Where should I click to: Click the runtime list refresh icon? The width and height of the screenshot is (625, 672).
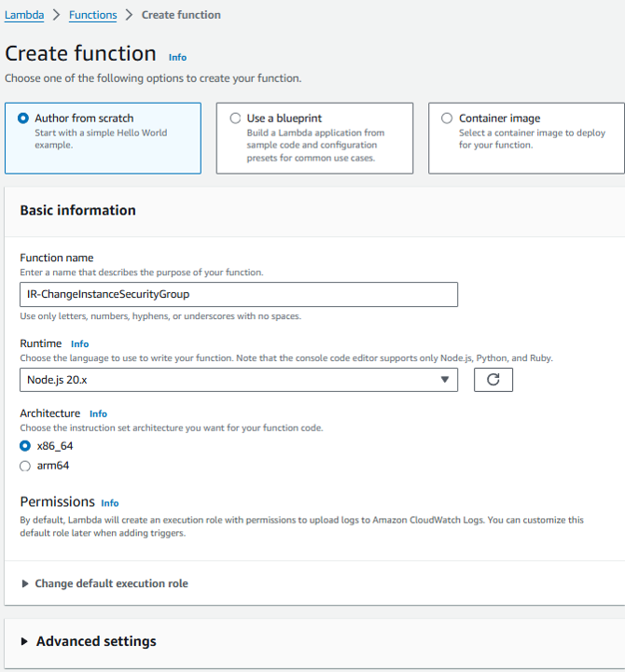[493, 380]
